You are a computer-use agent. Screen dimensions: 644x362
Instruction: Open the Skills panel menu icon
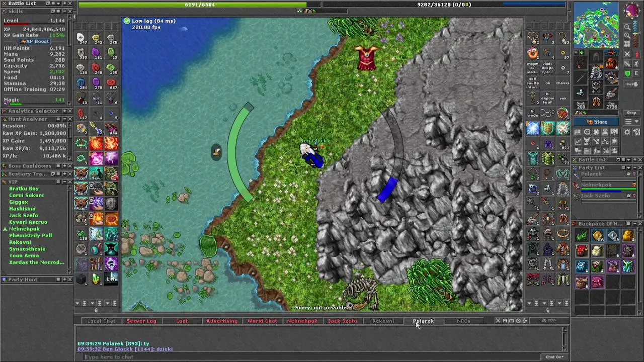click(58, 11)
